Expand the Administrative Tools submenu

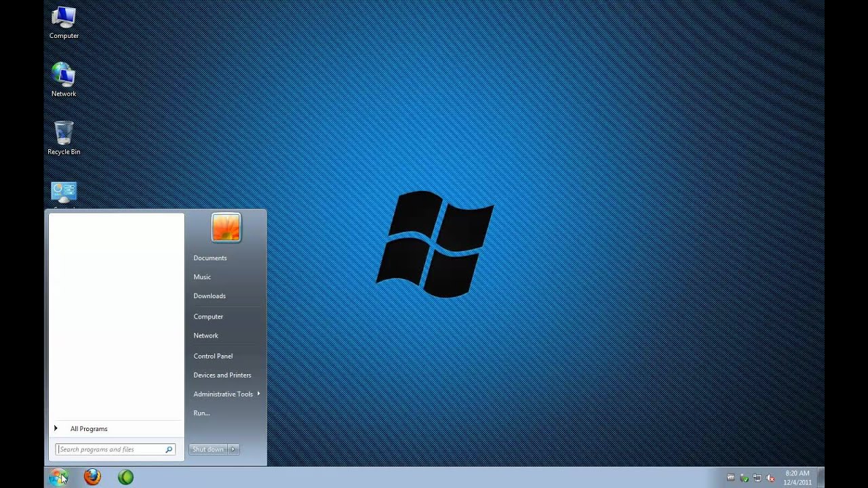click(226, 394)
